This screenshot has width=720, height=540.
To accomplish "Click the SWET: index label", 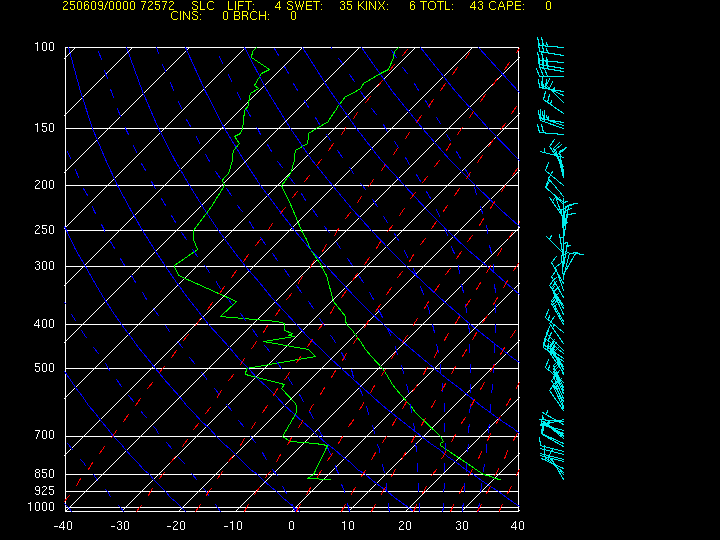I will coord(304,6).
